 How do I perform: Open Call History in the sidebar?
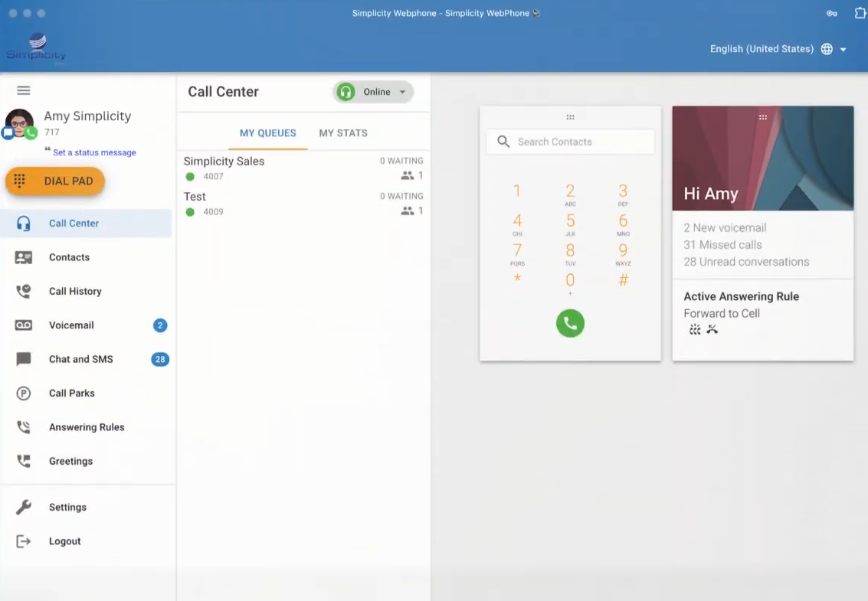(x=86, y=291)
